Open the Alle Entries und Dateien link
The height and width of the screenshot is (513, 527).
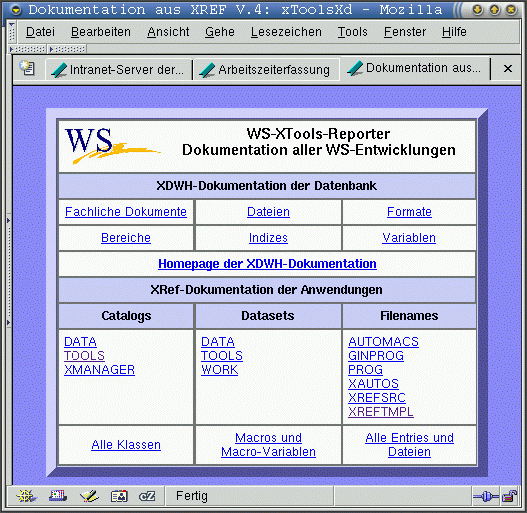point(409,445)
